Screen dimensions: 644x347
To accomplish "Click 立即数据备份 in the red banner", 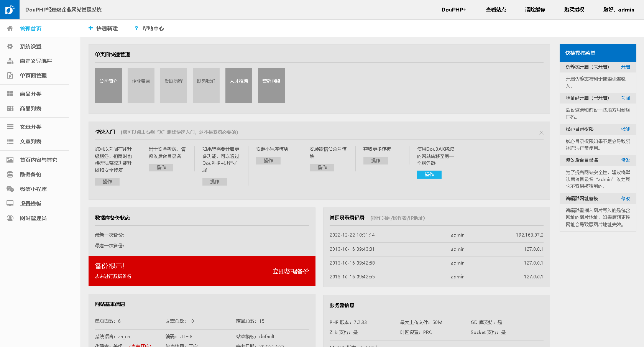I will pyautogui.click(x=291, y=271).
